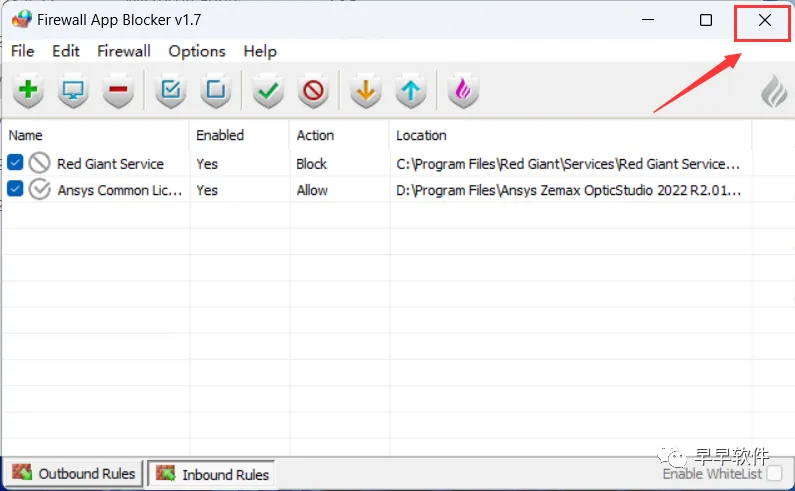Click the block status icon beside Red Giant Service
Image resolution: width=795 pixels, height=491 pixels.
(39, 163)
